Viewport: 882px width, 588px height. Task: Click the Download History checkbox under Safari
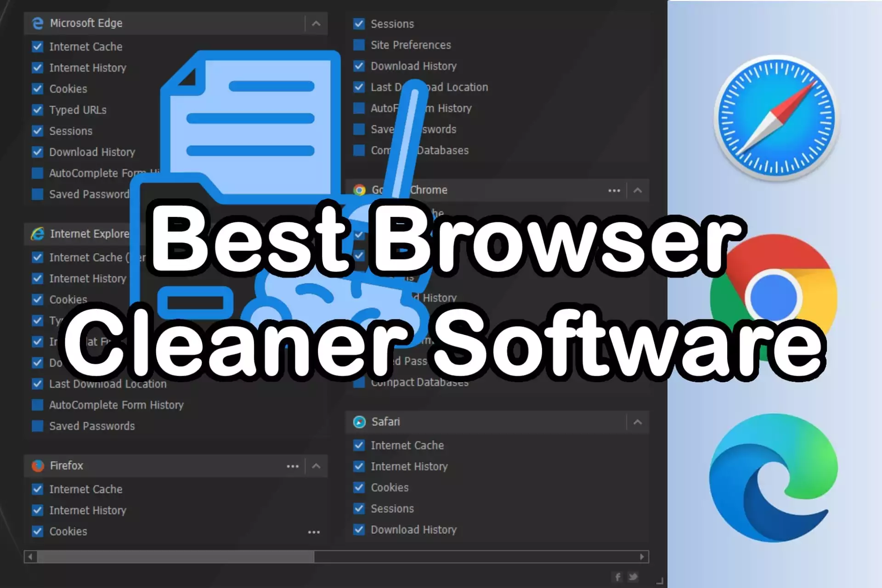360,529
